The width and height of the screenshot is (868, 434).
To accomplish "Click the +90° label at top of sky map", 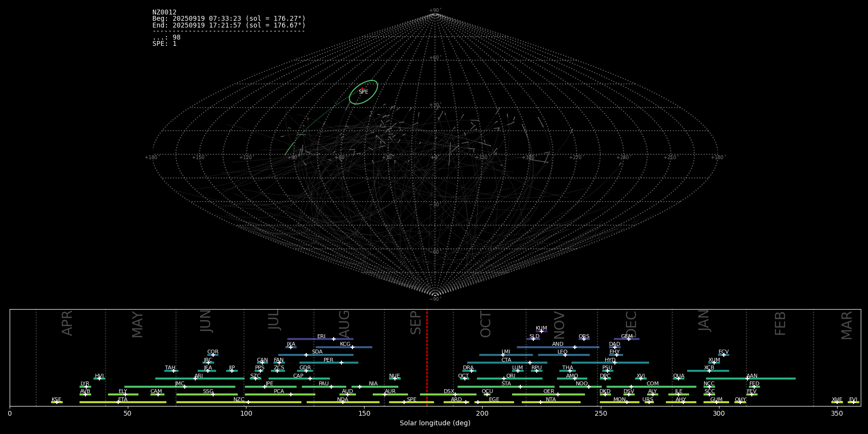I will click(435, 11).
